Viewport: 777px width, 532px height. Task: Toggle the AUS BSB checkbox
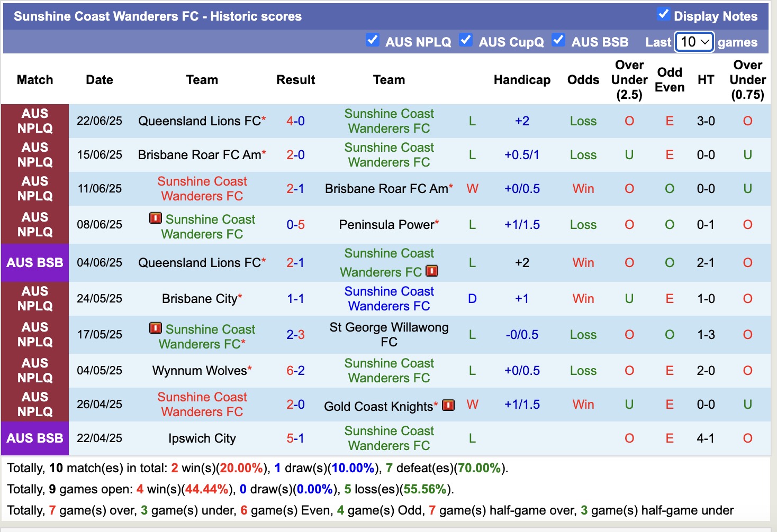click(559, 40)
